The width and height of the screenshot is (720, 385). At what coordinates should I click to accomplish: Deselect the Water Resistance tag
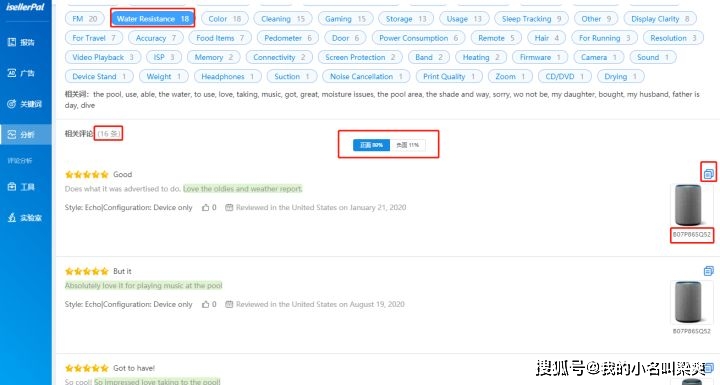tap(152, 19)
